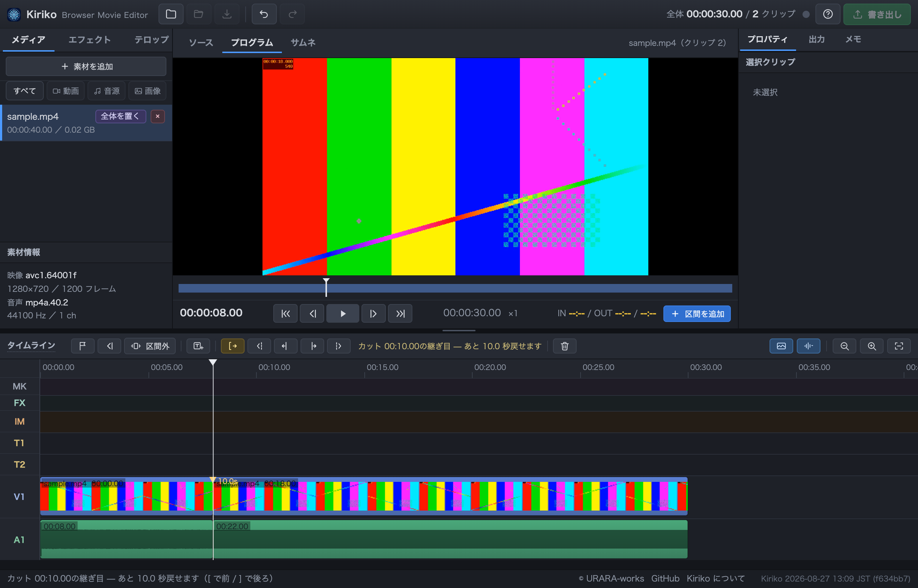Toggle the 区間外 button
This screenshot has height=588, width=918.
click(150, 346)
